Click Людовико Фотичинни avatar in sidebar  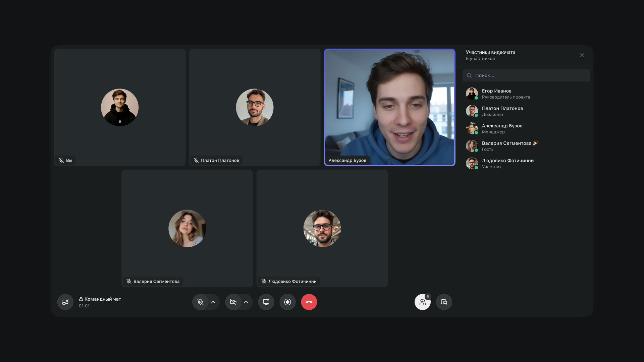[472, 163]
